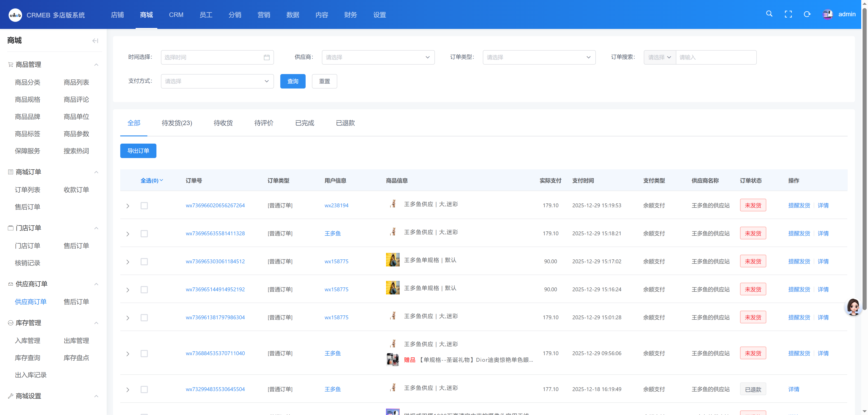The height and width of the screenshot is (415, 868).
Task: Open the customer service avatar widget
Action: pyautogui.click(x=853, y=307)
